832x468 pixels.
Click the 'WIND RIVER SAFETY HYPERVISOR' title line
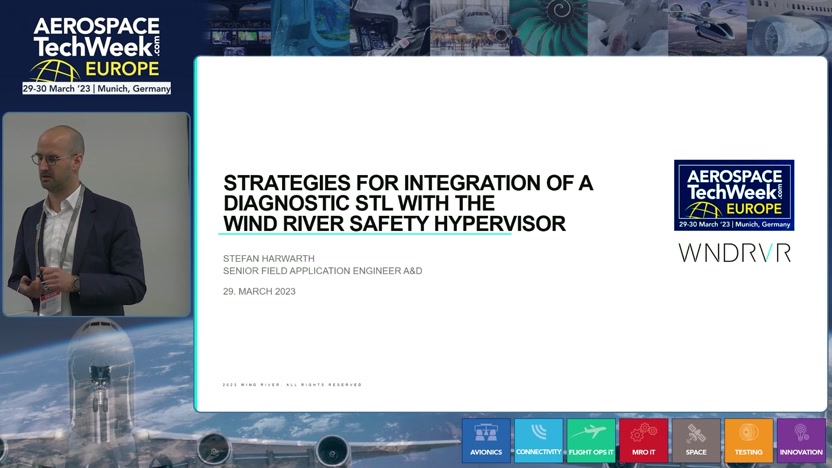pyautogui.click(x=395, y=224)
